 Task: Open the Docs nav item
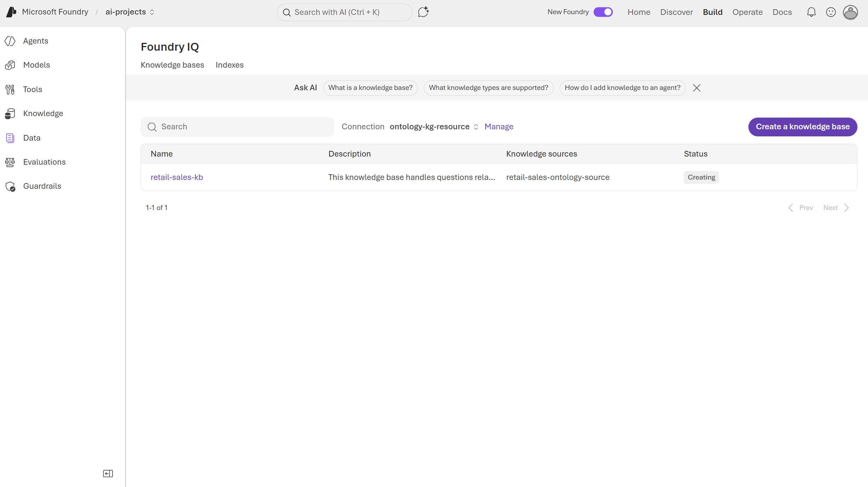point(782,12)
